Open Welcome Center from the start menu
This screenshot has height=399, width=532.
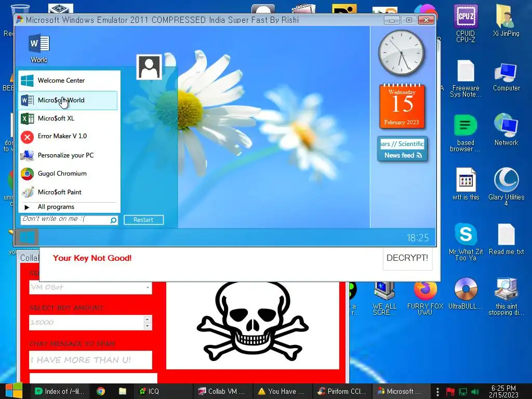click(69, 81)
